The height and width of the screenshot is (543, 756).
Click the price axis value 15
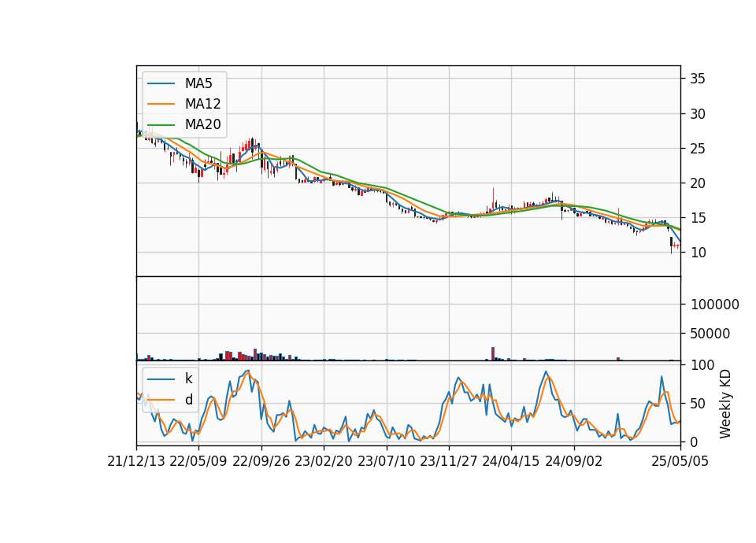pyautogui.click(x=697, y=218)
